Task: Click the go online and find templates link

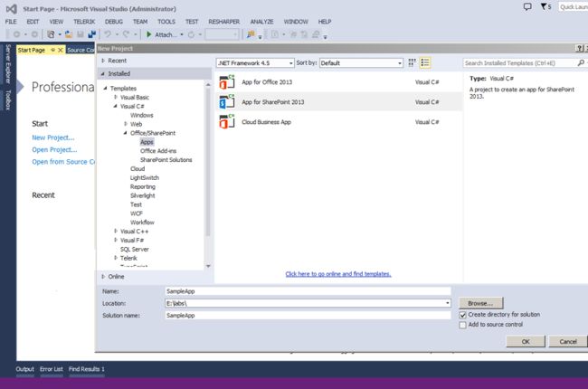Action: tap(338, 274)
